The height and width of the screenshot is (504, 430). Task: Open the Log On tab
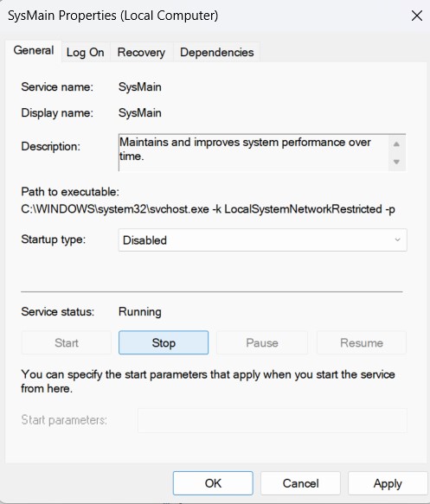86,53
